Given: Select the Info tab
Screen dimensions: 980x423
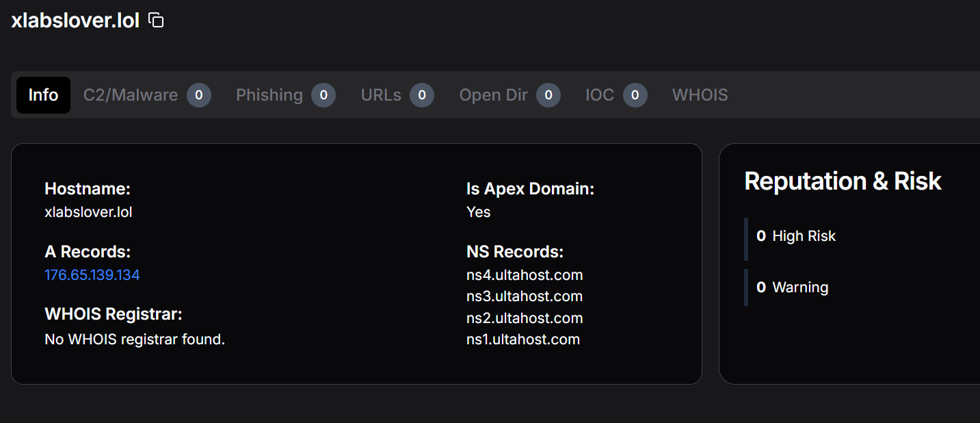Looking at the screenshot, I should (x=43, y=95).
